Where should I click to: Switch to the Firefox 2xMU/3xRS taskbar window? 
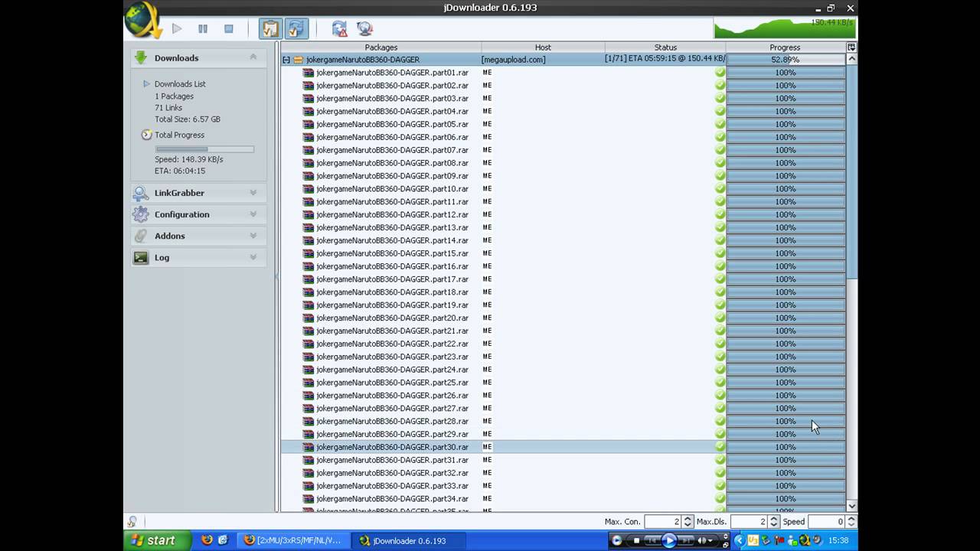[294, 540]
